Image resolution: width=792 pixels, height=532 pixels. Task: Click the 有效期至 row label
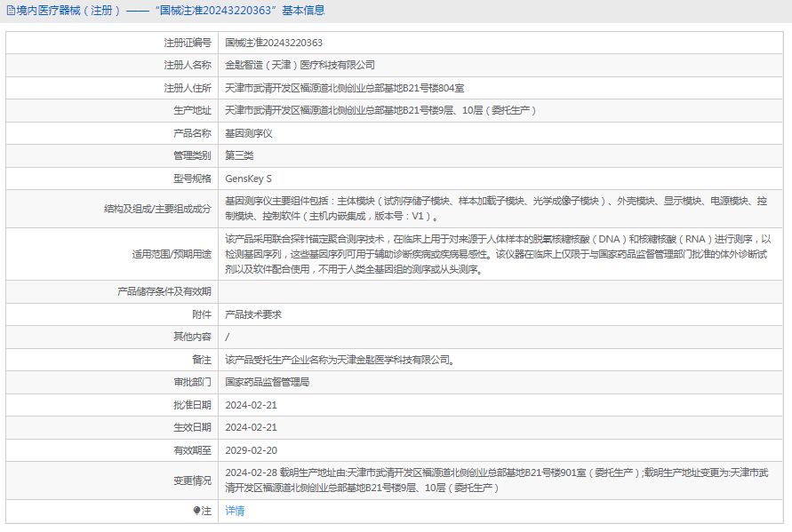192,450
